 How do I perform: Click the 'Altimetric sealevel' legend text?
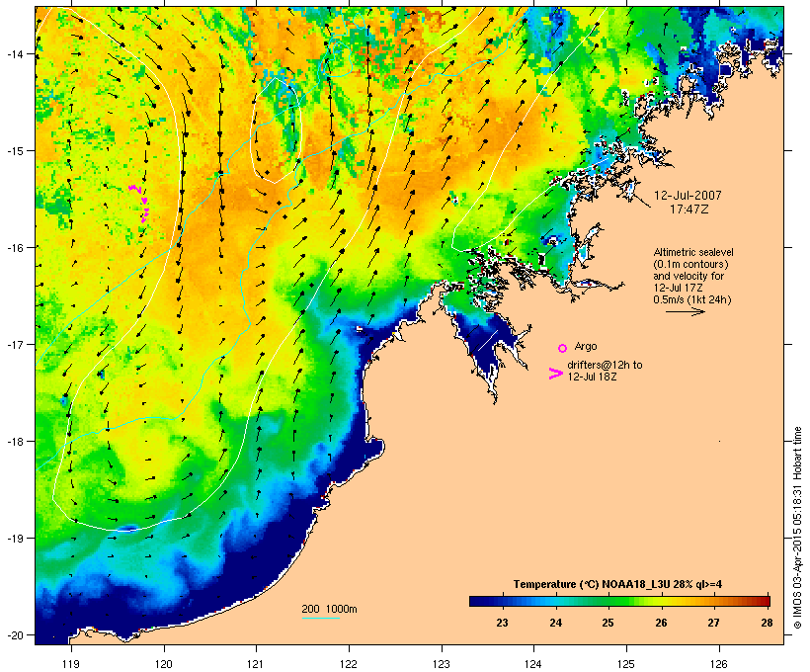[693, 252]
